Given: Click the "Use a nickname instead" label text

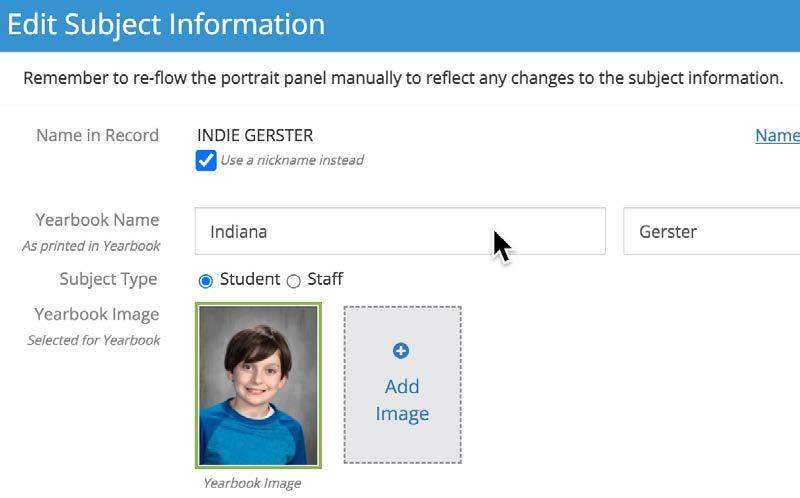Looking at the screenshot, I should tap(292, 160).
